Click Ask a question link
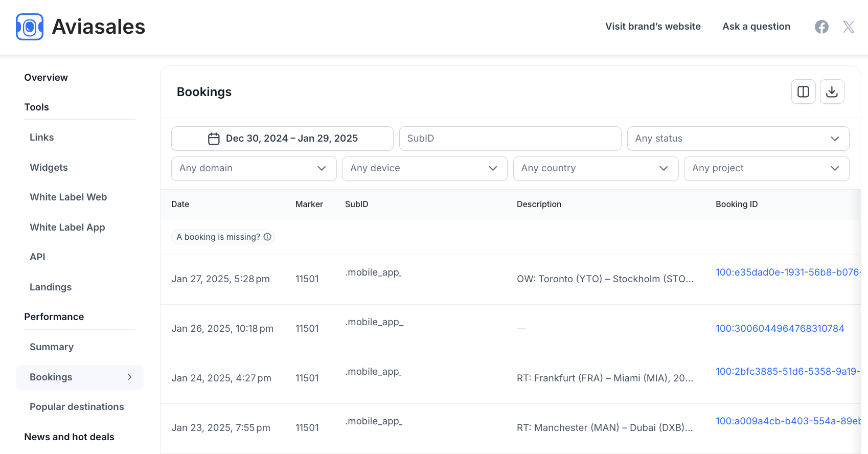868x454 pixels. (x=756, y=27)
